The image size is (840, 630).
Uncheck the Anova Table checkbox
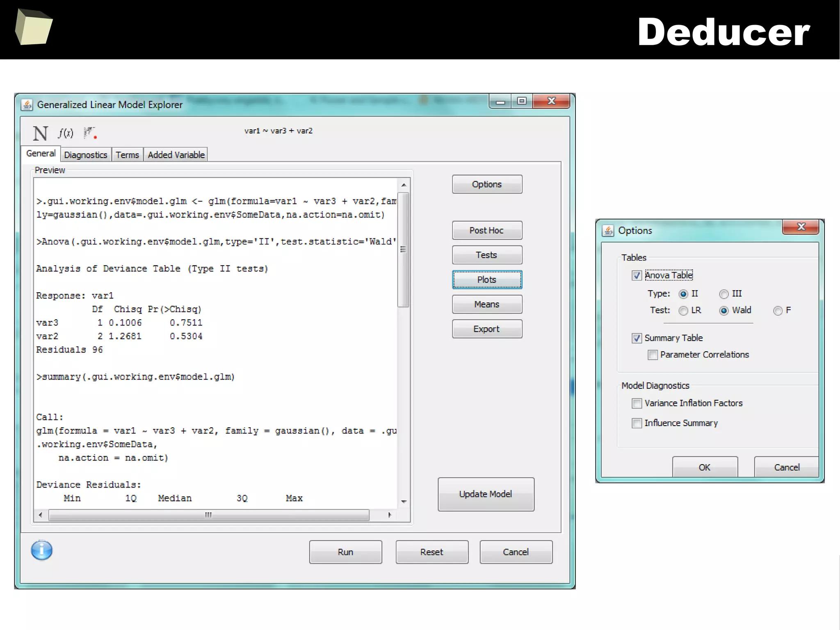(637, 275)
